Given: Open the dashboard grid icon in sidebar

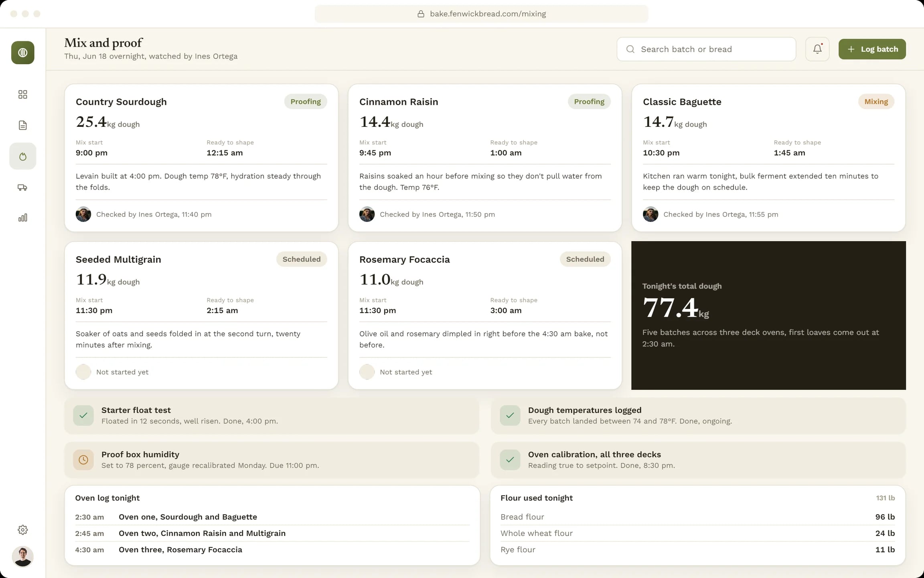Looking at the screenshot, I should point(22,94).
